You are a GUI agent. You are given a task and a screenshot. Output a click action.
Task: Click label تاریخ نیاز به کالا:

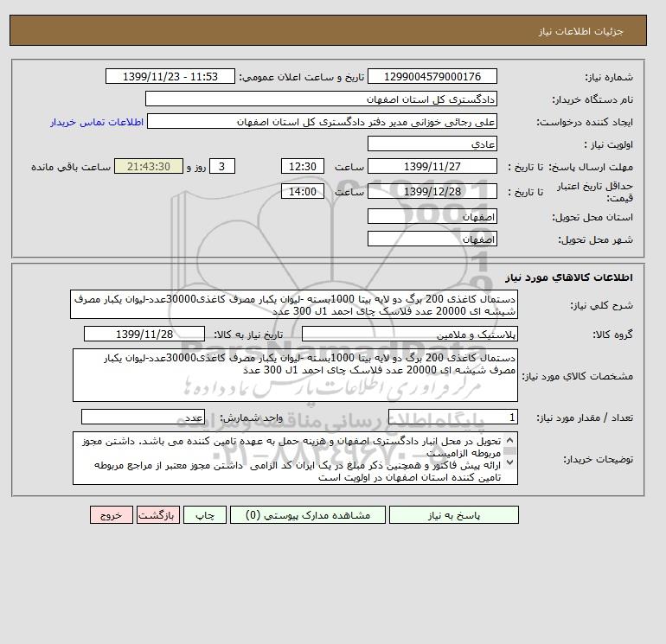click(x=248, y=335)
